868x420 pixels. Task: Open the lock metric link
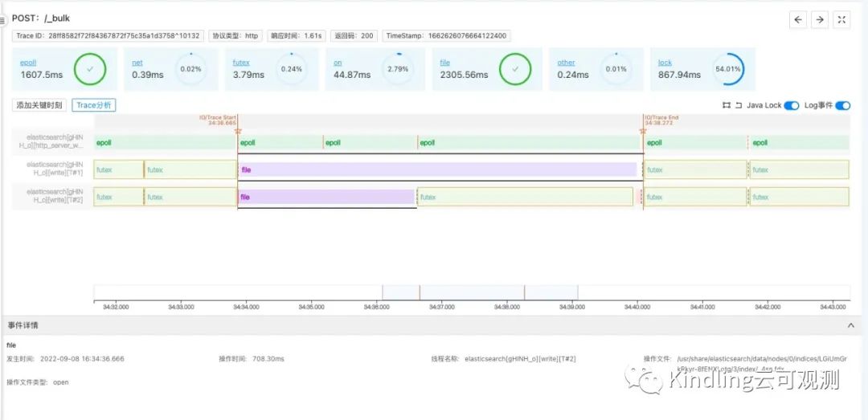pyautogui.click(x=665, y=63)
